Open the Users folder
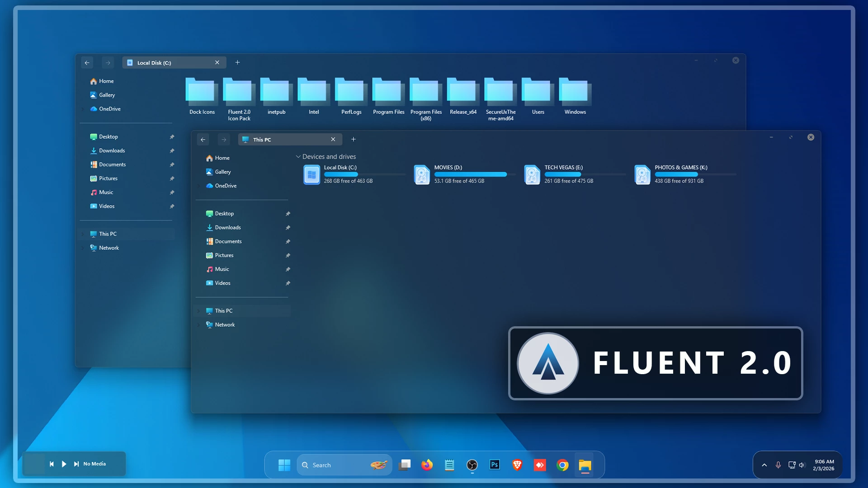 [538, 96]
